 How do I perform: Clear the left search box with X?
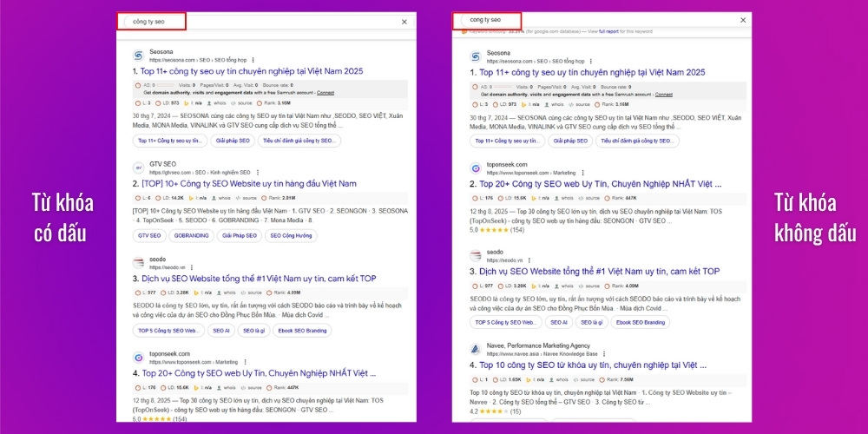(404, 22)
